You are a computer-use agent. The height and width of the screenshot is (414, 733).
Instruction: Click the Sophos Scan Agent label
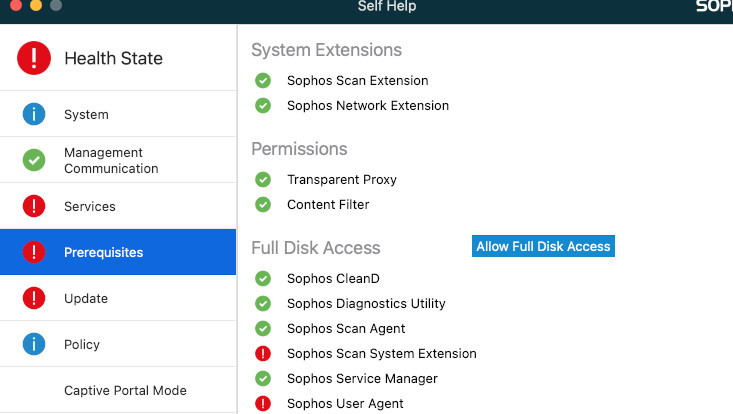(346, 329)
